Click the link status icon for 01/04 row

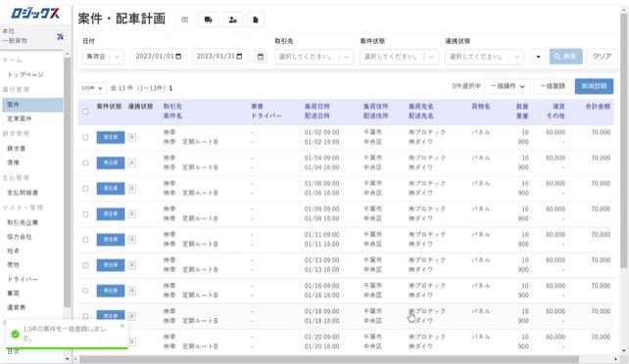click(132, 163)
